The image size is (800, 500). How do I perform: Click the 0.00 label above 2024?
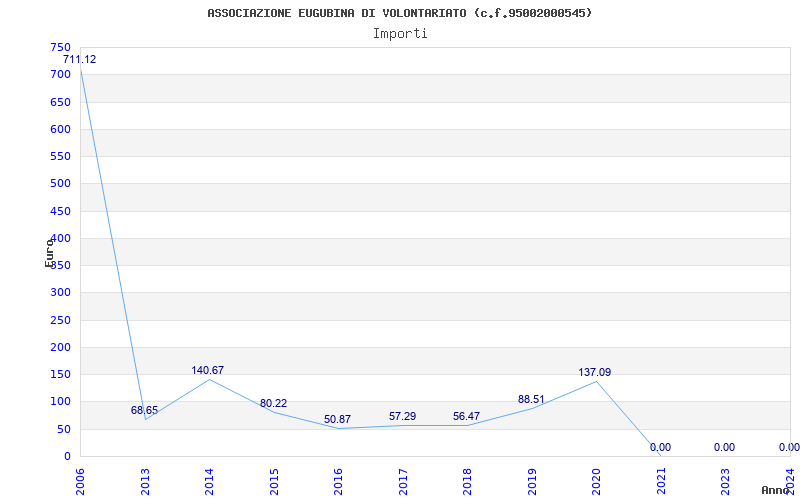pyautogui.click(x=789, y=447)
